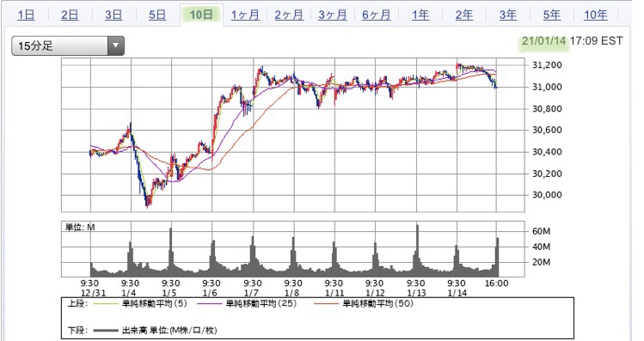The image size is (644, 341).
Task: Select the 5日 period tab
Action: point(157,15)
